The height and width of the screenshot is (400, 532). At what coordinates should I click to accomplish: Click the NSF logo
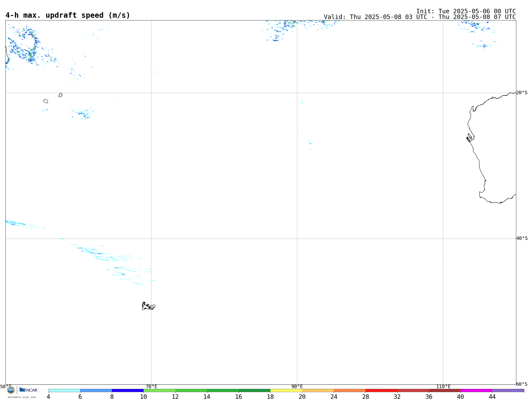tap(11, 390)
